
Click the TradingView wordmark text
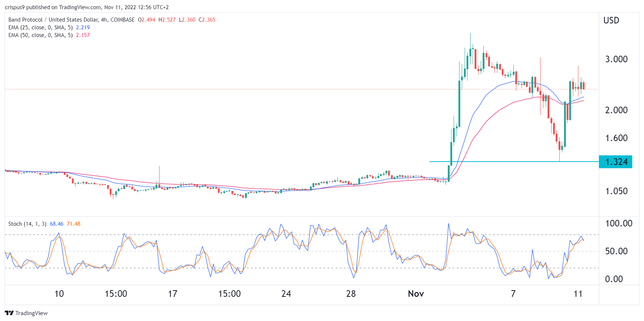(x=32, y=313)
